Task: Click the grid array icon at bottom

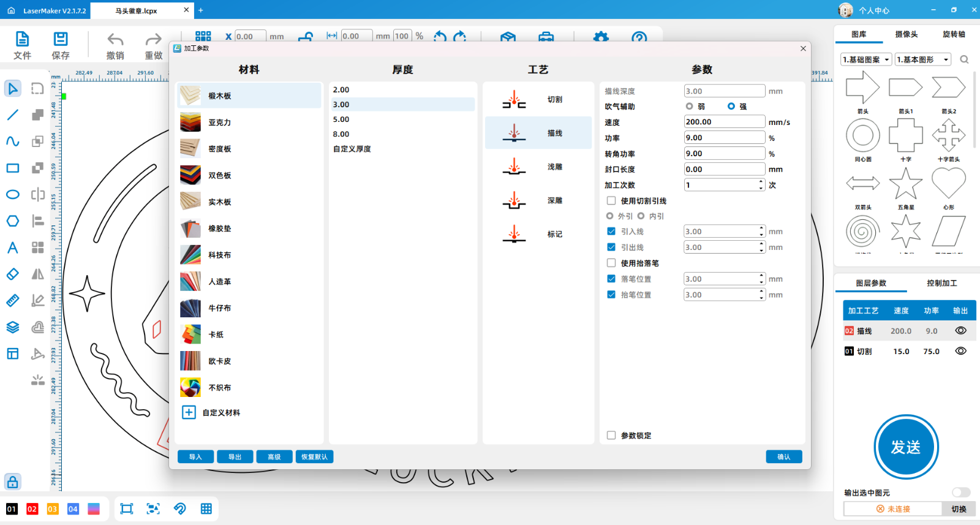Action: 206,508
